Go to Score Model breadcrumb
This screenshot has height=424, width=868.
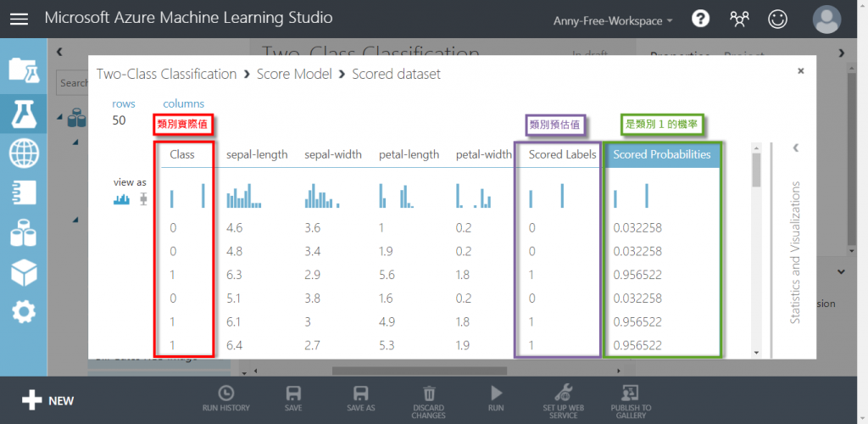(x=294, y=74)
